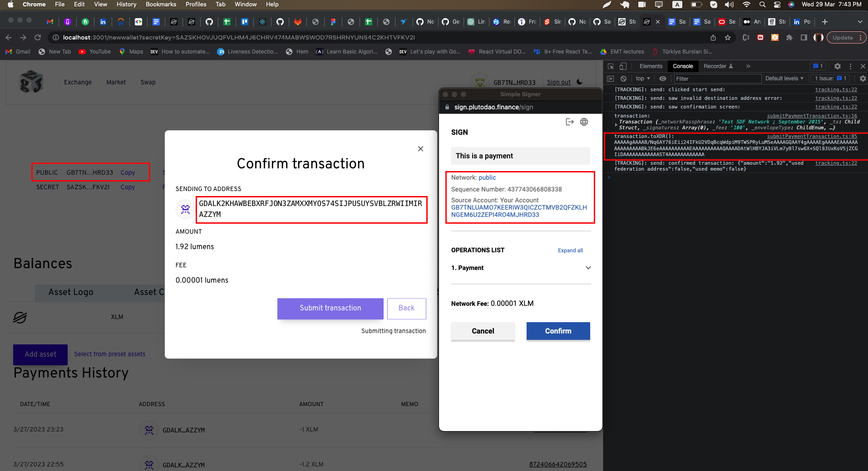Click the logout icon in Simple Signer
Screen dimensions: 868x471
pyautogui.click(x=570, y=122)
